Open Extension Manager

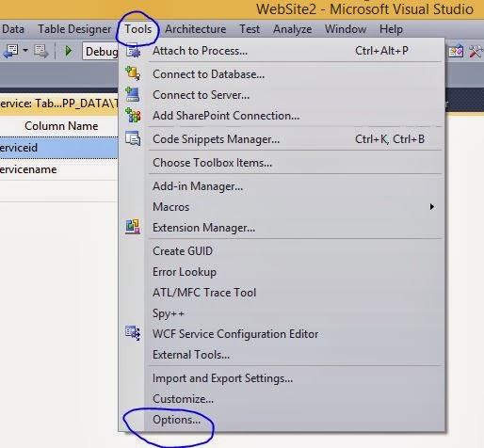282,228
